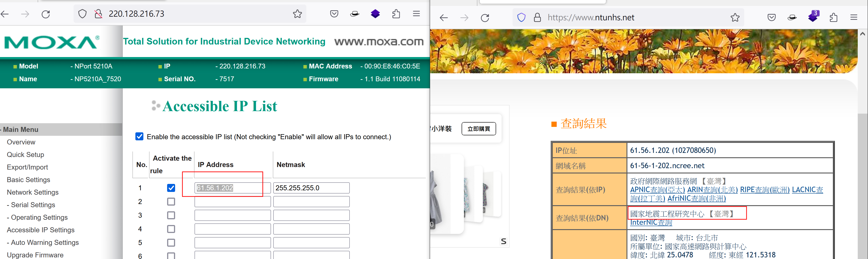Click the hat extension icon in MOXA window
The image size is (868, 259).
pos(355,14)
